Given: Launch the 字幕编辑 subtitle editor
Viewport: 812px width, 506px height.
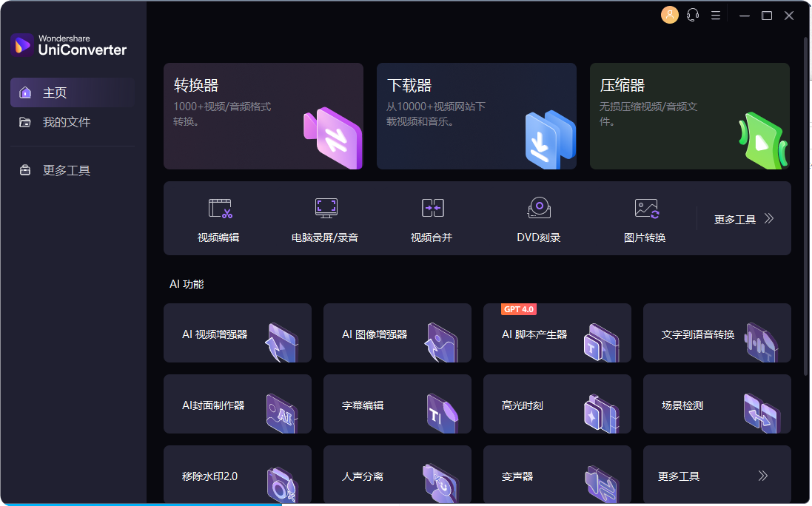Looking at the screenshot, I should coord(397,404).
